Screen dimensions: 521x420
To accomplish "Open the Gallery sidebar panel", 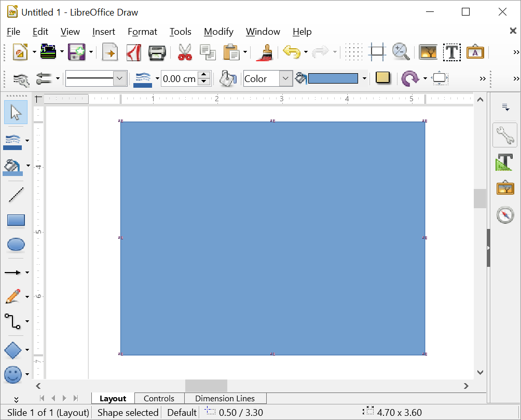I will [x=505, y=188].
